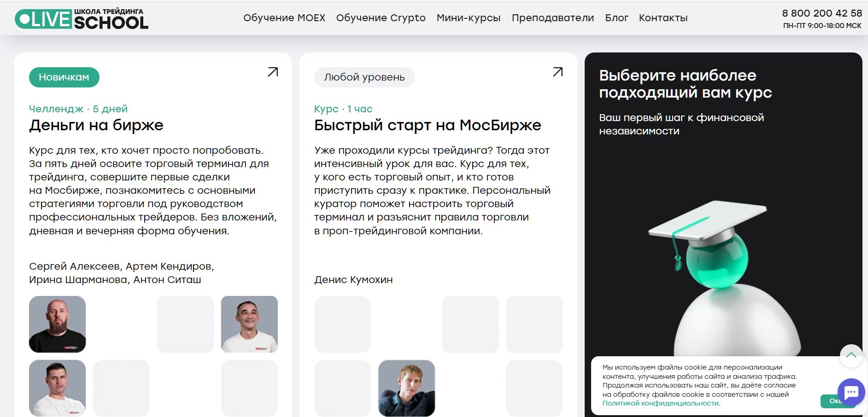Open arrow icon on Деньги на бирже card
Viewport: 868px width, 417px height.
coord(273,72)
